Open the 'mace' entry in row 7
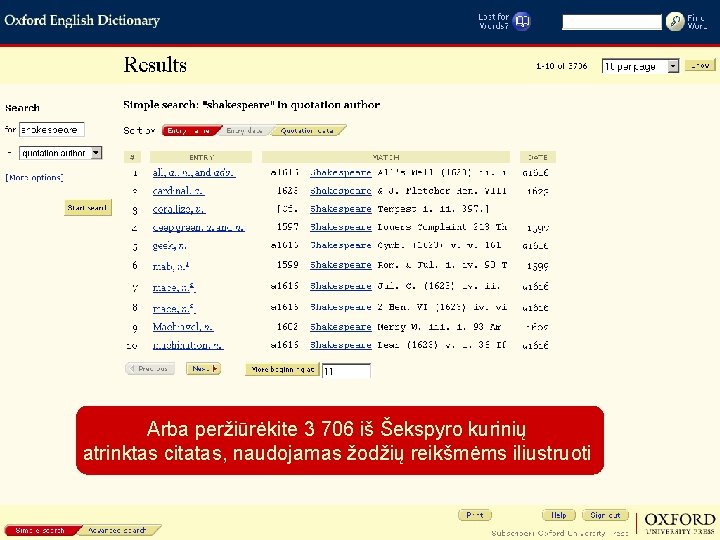Viewport: 720px width, 540px height. coord(174,287)
